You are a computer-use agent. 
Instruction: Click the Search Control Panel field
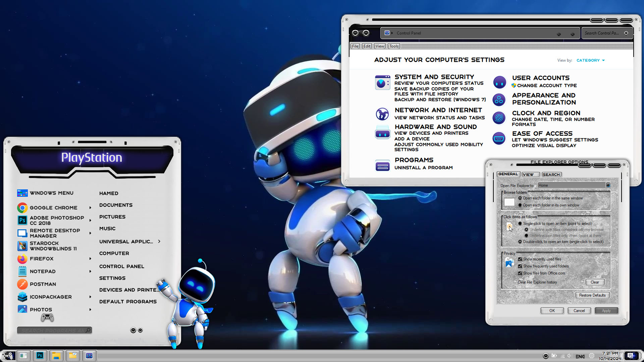click(x=602, y=33)
